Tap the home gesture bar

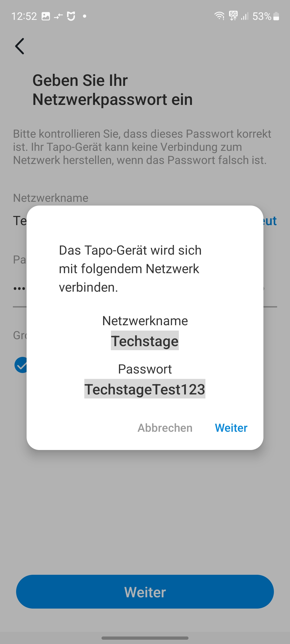pos(145,638)
